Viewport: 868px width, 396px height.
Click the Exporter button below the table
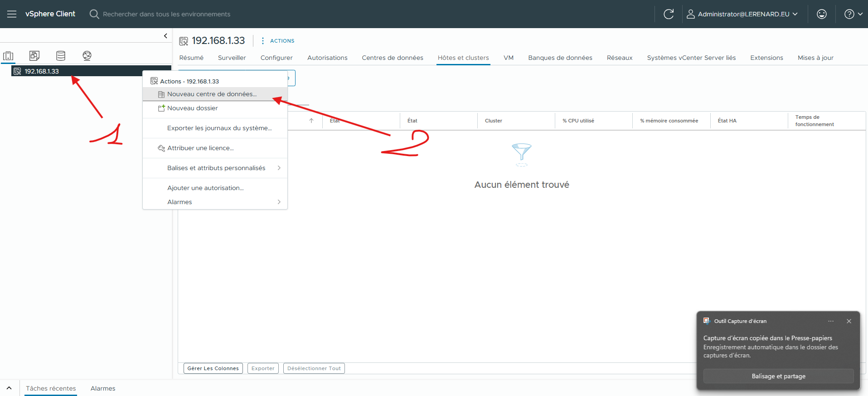(x=263, y=368)
